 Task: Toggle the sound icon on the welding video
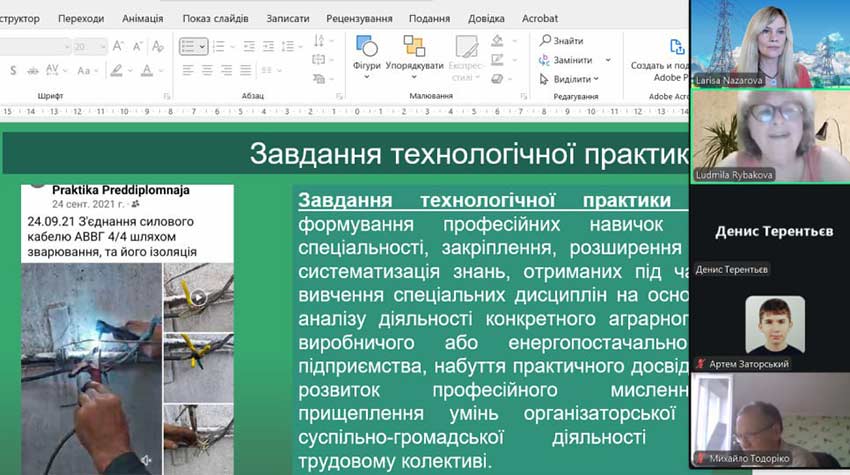coord(146,460)
